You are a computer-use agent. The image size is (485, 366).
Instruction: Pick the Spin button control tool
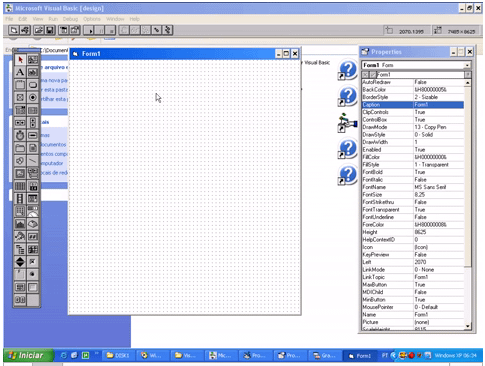coord(20,262)
